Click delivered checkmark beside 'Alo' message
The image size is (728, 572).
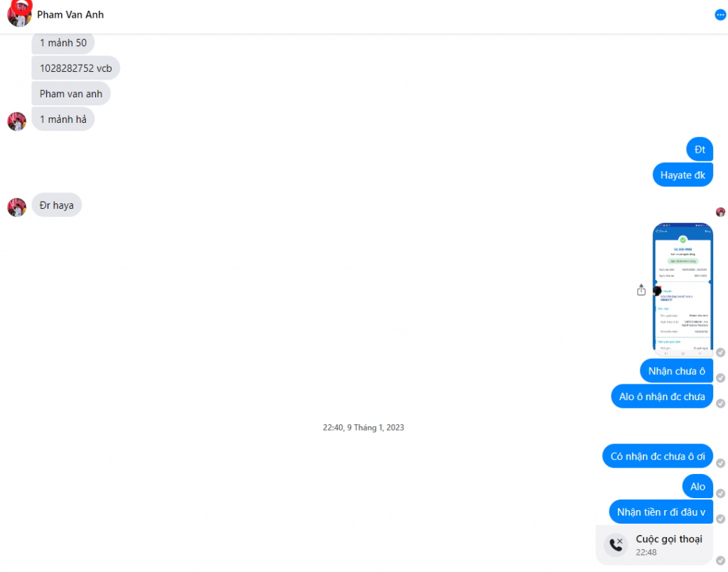[x=721, y=493]
